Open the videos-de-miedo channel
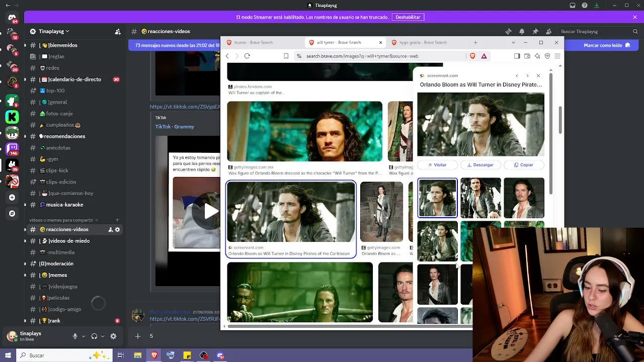Image resolution: width=644 pixels, height=362 pixels. [73, 241]
